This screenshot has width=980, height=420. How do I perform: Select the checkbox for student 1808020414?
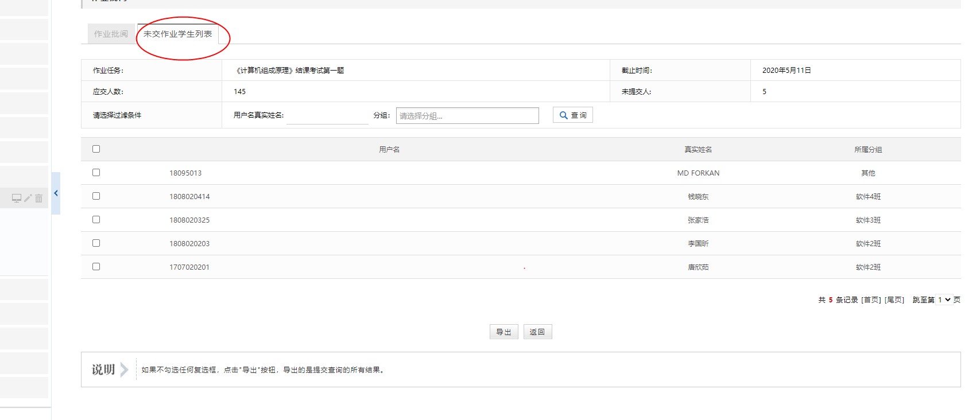coord(96,196)
